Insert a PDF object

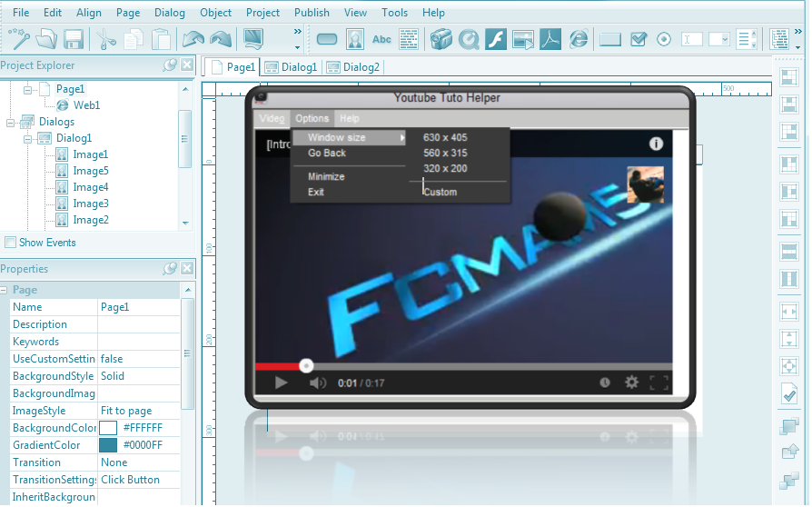[x=550, y=39]
